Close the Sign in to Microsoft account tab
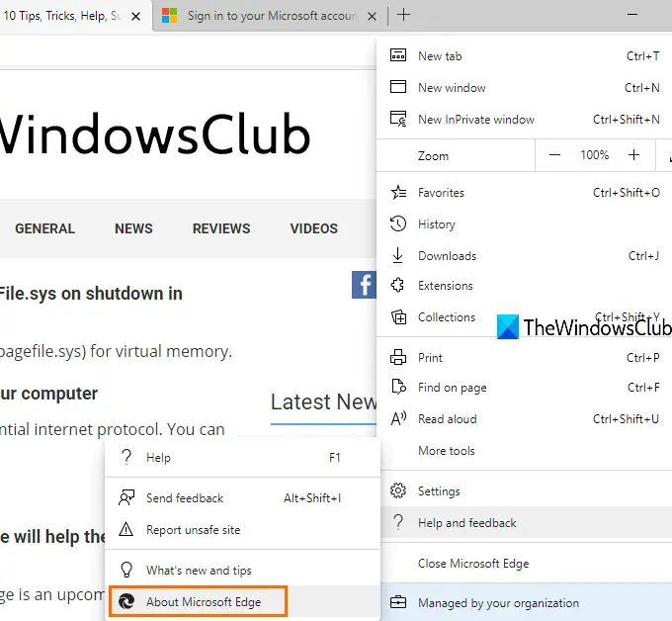Viewport: 672px width, 621px height. [x=372, y=16]
